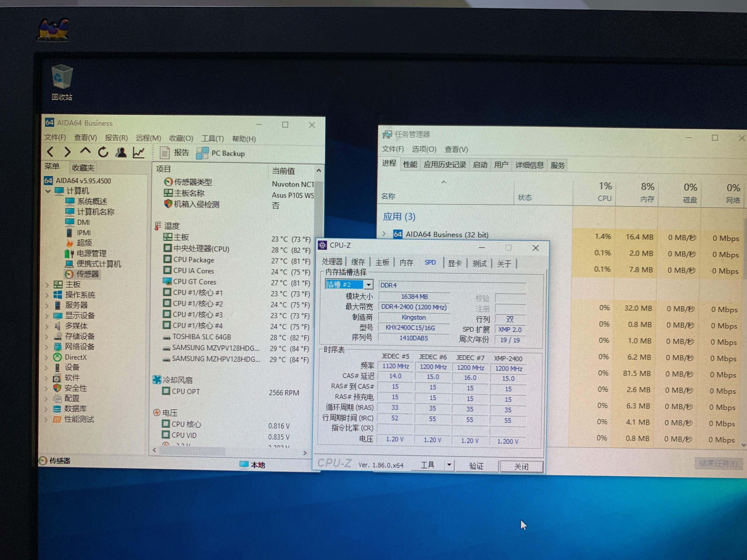Switch to Task Manager 详细信息 tab
Screen dimensions: 747x560
click(x=529, y=165)
